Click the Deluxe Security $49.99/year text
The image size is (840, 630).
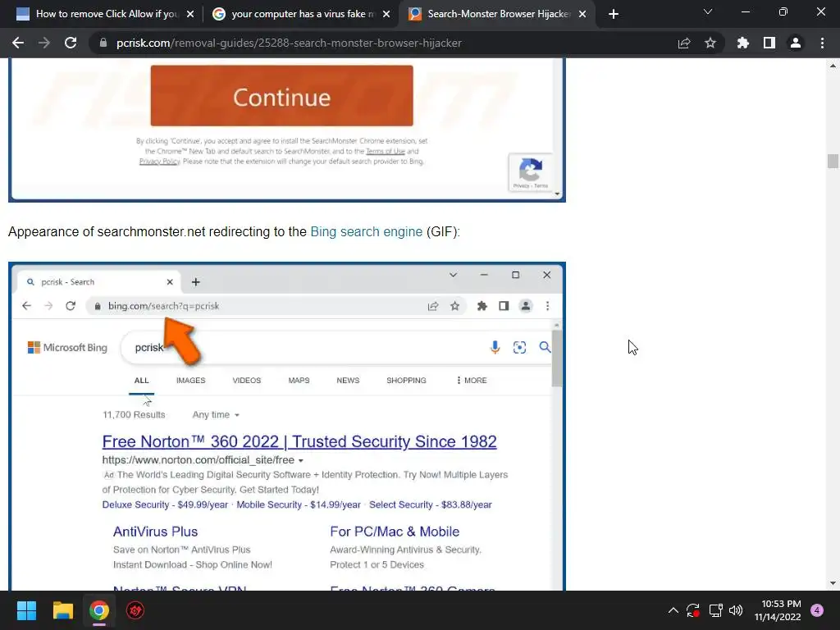(165, 504)
